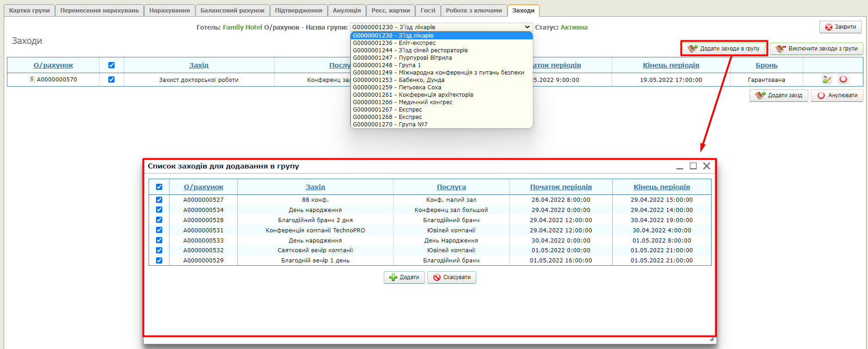Open the 'Робота з ключами' tab
868x349 pixels.
(x=474, y=10)
